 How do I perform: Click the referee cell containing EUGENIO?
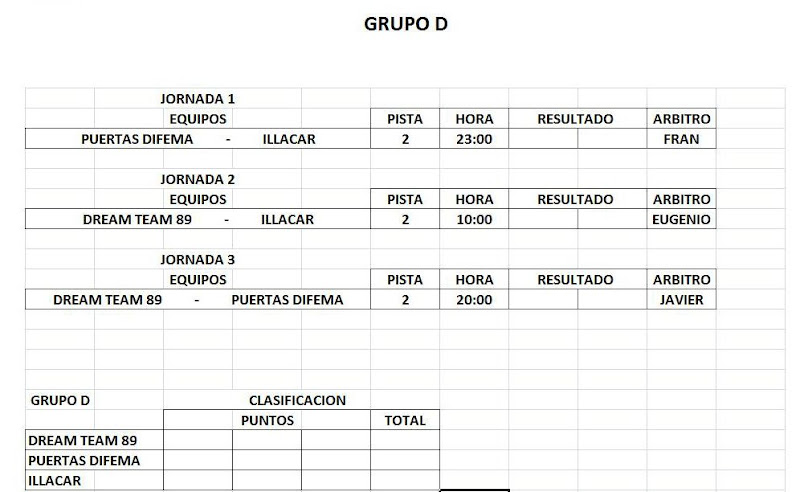(x=681, y=220)
